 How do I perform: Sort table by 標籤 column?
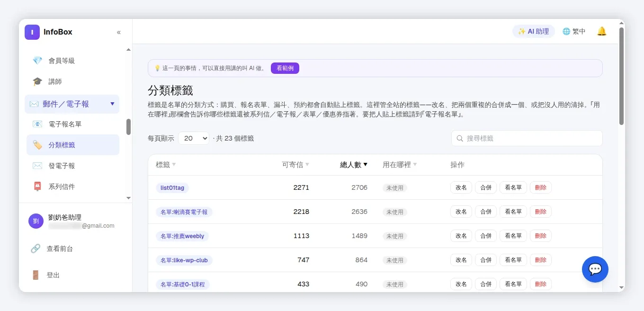(166, 165)
